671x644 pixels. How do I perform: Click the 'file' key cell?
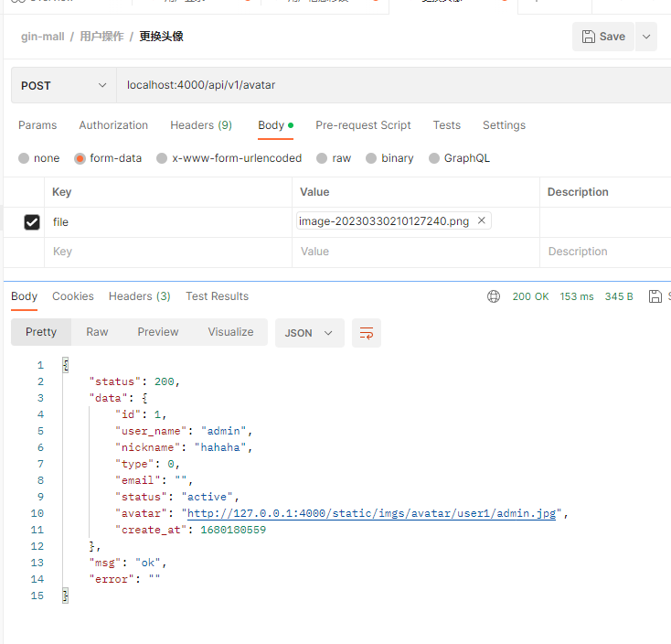168,222
